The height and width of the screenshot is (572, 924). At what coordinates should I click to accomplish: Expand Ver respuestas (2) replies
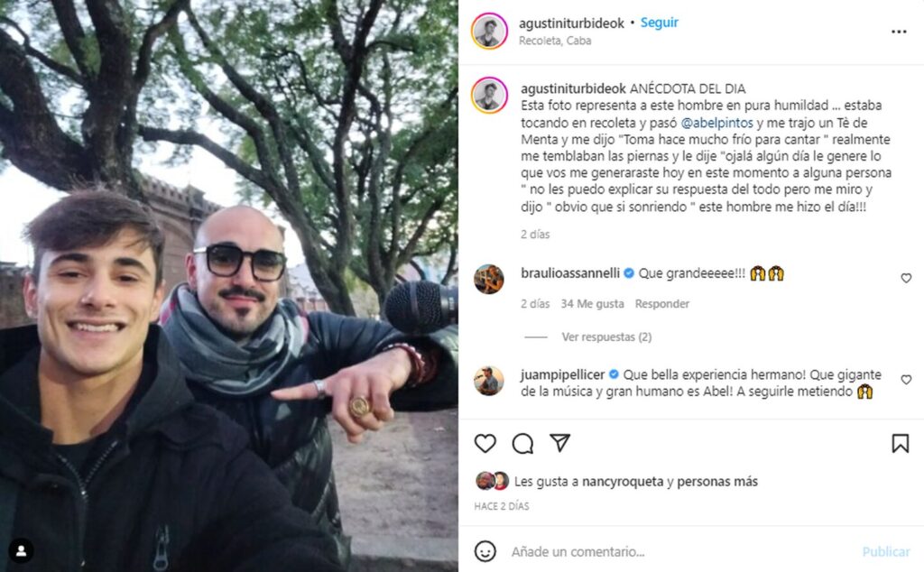point(606,337)
